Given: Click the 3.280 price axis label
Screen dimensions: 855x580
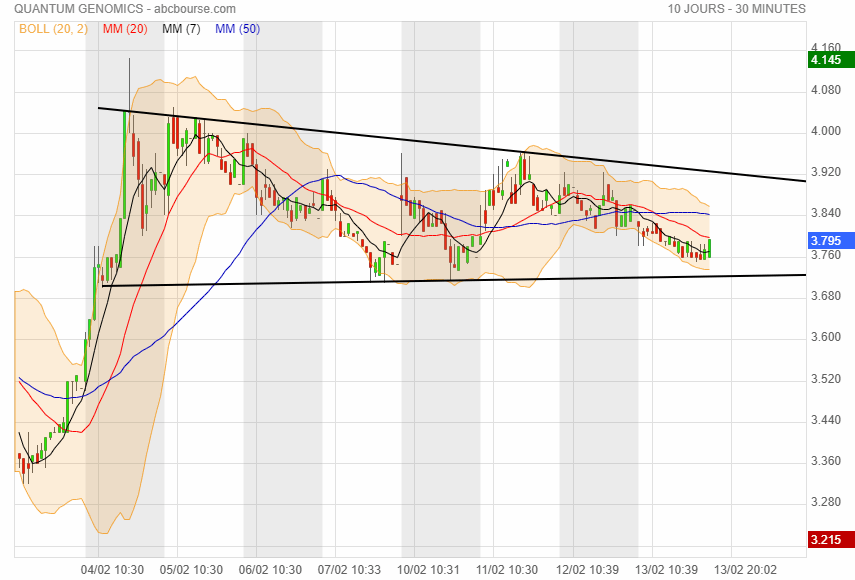Looking at the screenshot, I should tap(826, 502).
